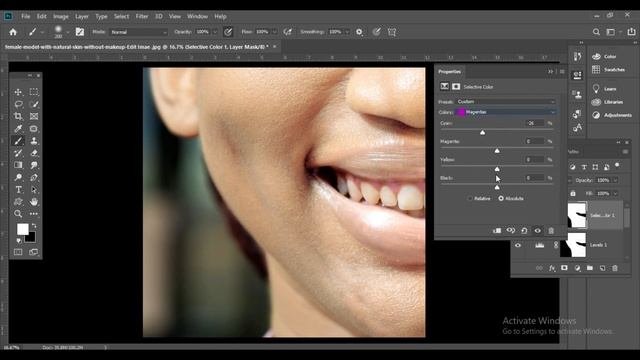Select the Hand tool

34,202
